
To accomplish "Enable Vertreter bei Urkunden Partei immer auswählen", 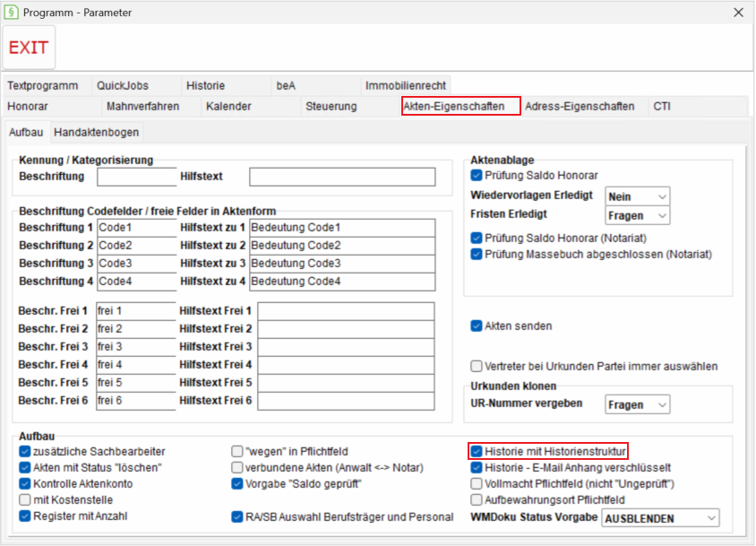I will coord(477,367).
